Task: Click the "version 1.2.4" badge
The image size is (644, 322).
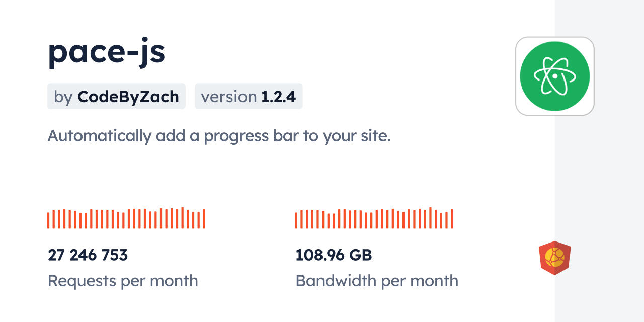Action: pyautogui.click(x=249, y=96)
